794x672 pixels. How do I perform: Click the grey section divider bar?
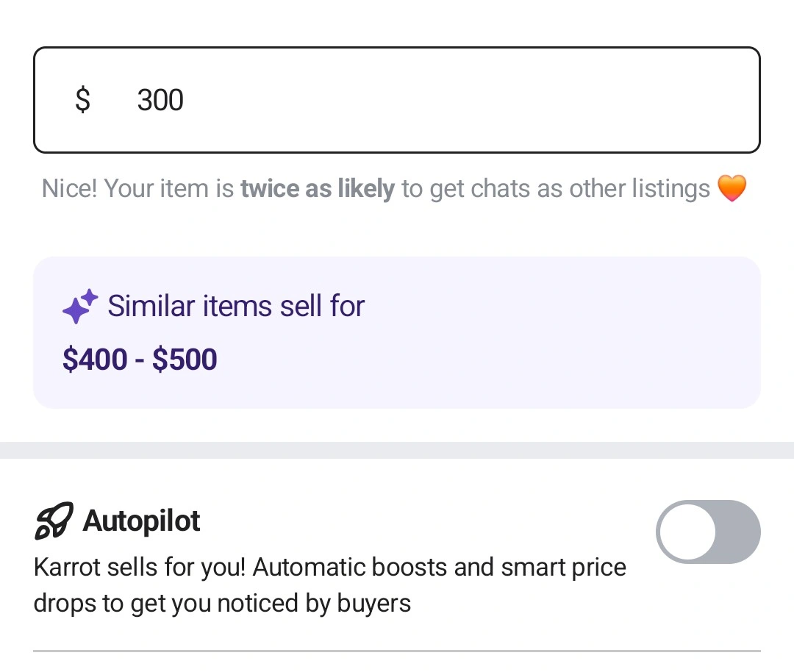[397, 450]
